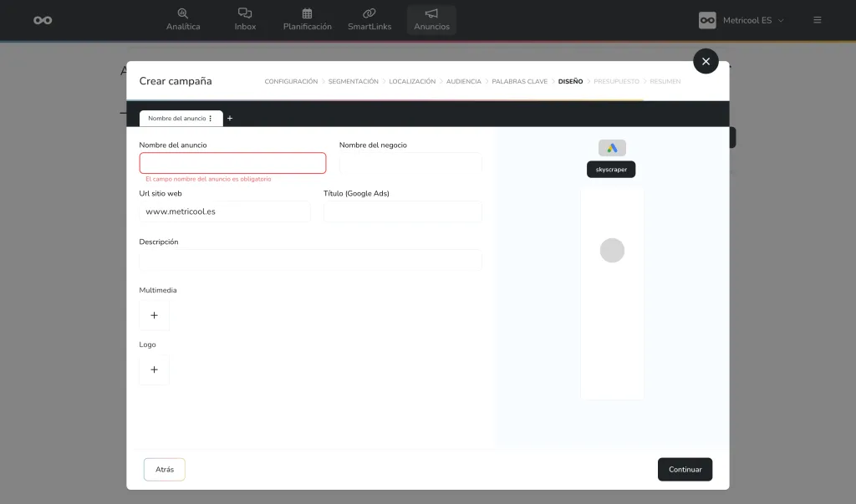Add a new ad tab with plus
The image size is (856, 504).
(x=230, y=119)
